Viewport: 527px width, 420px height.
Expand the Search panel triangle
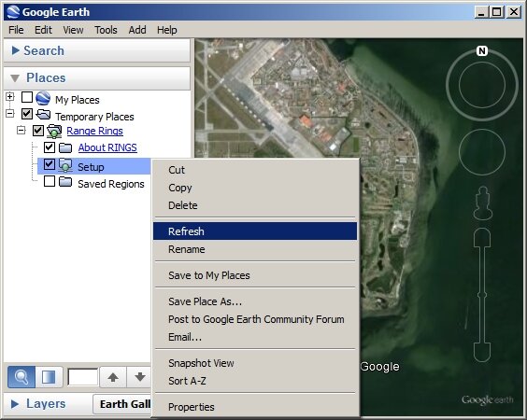pos(15,50)
